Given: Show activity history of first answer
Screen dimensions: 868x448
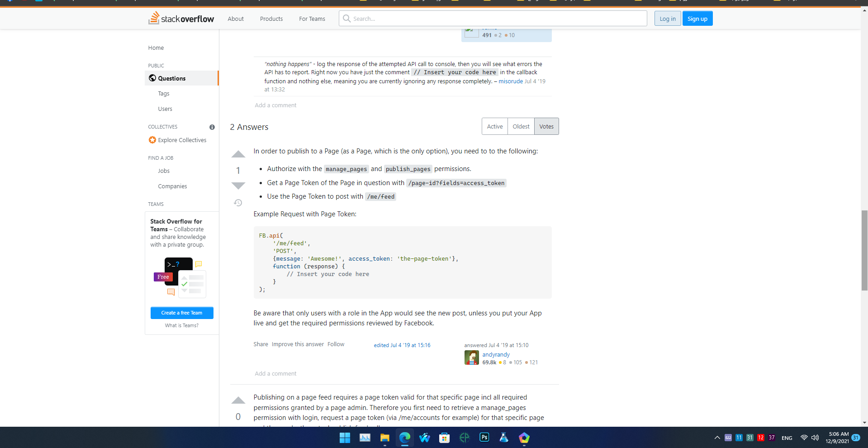Looking at the screenshot, I should tap(238, 203).
